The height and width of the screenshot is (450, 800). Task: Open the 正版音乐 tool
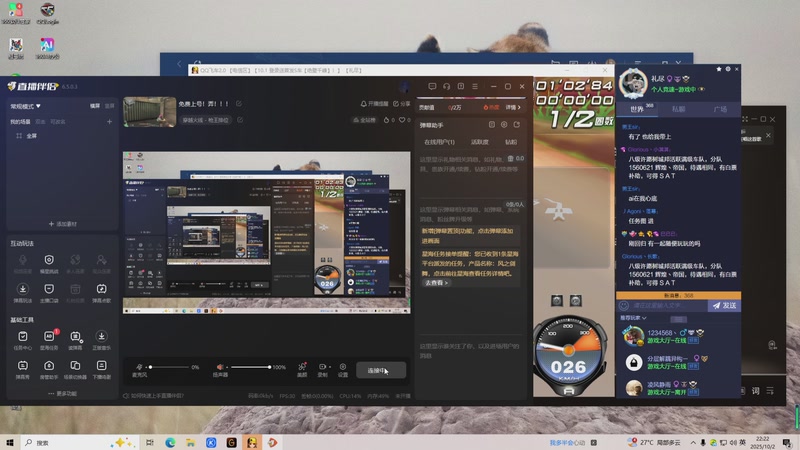tap(102, 340)
